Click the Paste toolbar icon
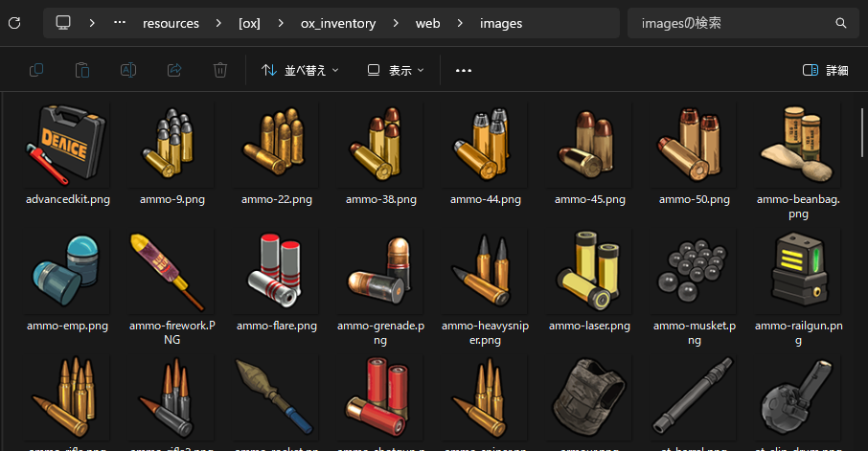The image size is (868, 451). point(82,70)
